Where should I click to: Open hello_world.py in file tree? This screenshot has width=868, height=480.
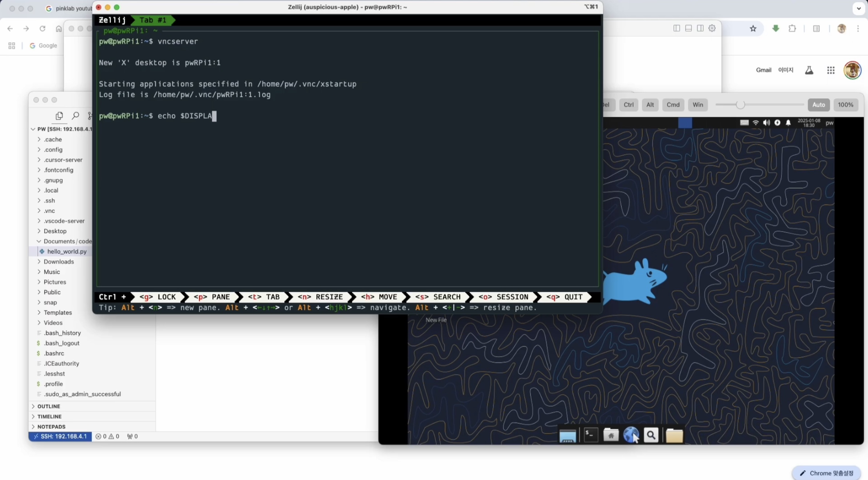tap(67, 251)
